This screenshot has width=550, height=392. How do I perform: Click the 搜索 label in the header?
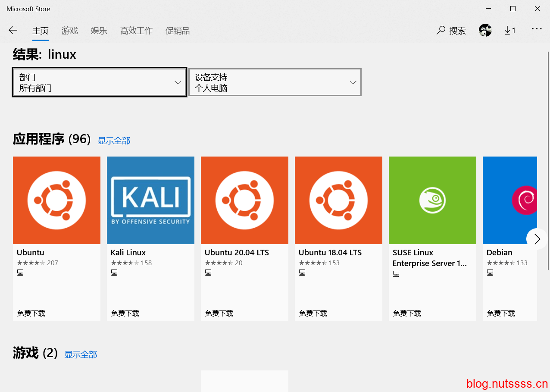tap(458, 31)
